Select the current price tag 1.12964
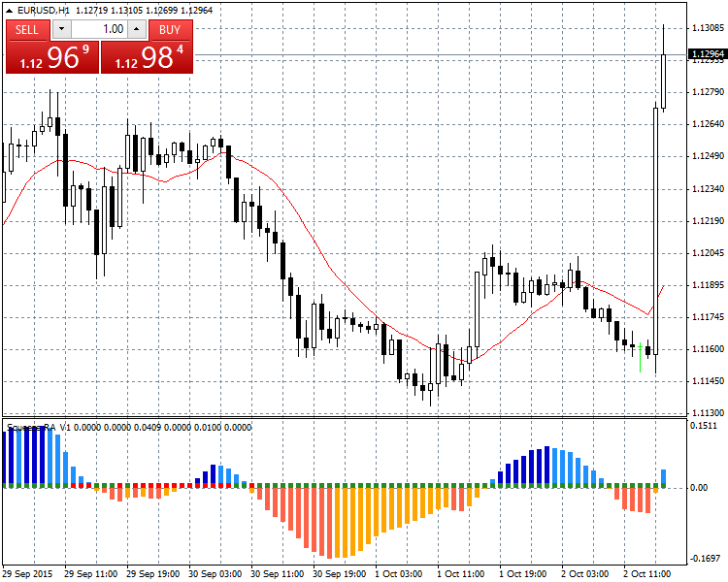This screenshot has height=582, width=728. click(x=706, y=54)
